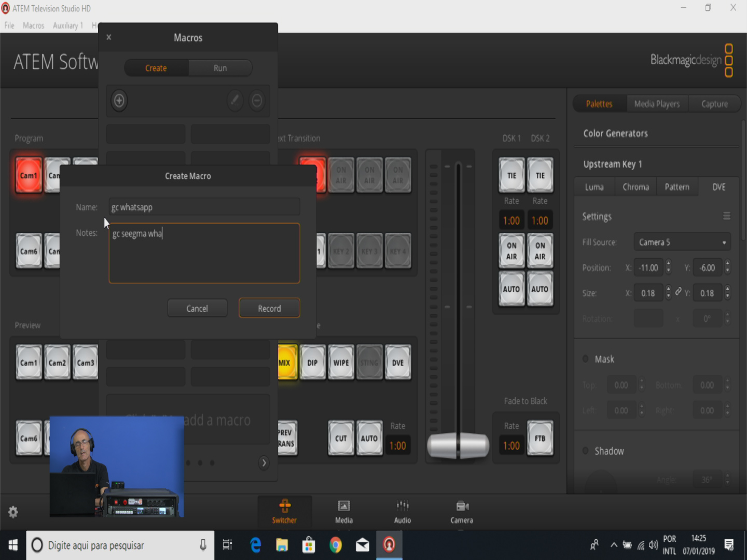This screenshot has width=747, height=560.
Task: Toggle the ON AIR button above KEY 4
Action: tap(398, 175)
